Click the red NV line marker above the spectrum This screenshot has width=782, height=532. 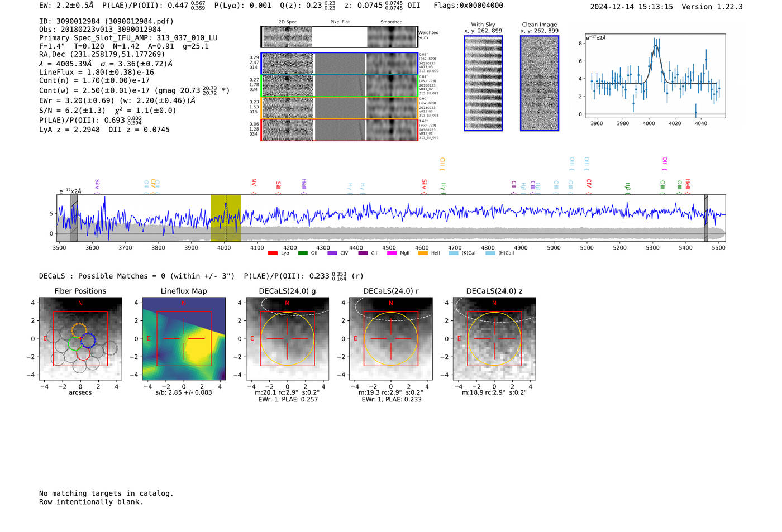[x=254, y=185]
